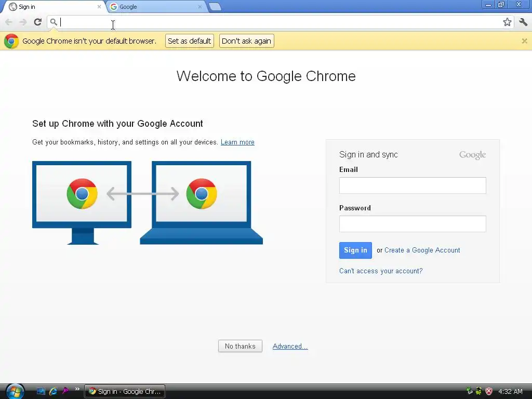This screenshot has height=399, width=532.
Task: Go back using the back arrow
Action: (9, 22)
